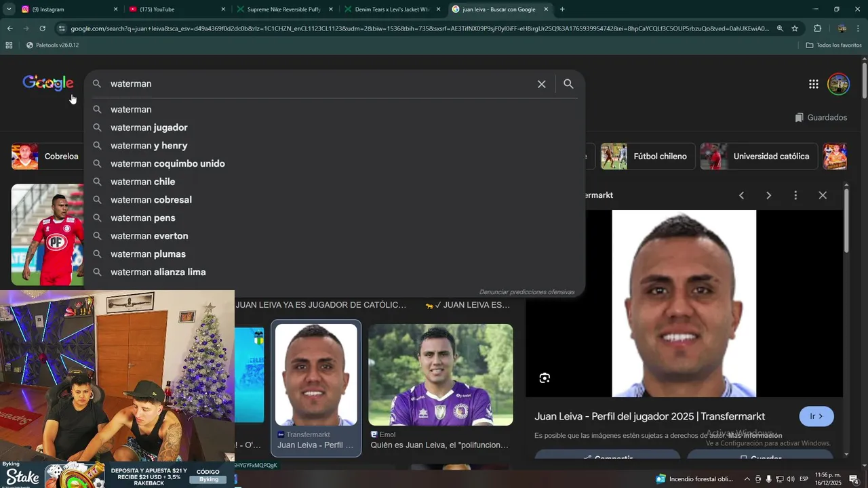Open Paletools v26.0.12 bookmark
This screenshot has height=488, width=868.
(x=52, y=45)
